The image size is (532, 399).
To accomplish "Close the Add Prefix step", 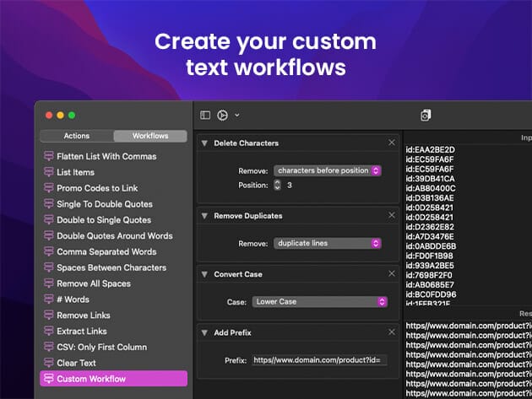I will (392, 332).
